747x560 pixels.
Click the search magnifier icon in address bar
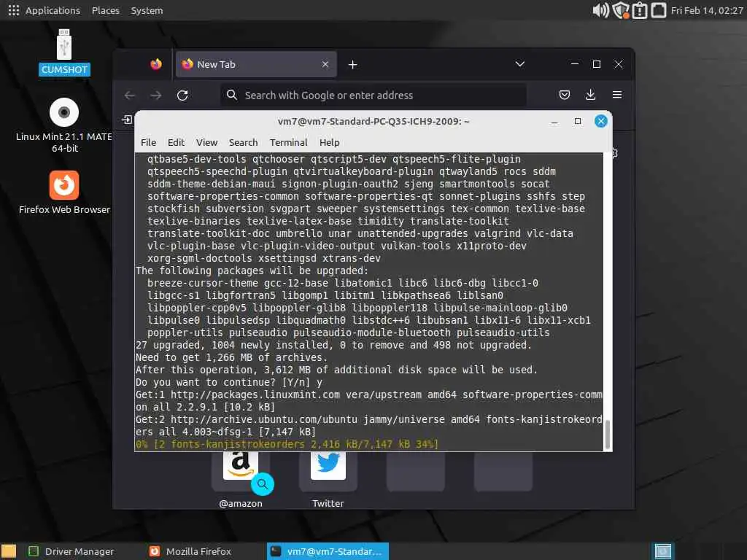(x=232, y=95)
